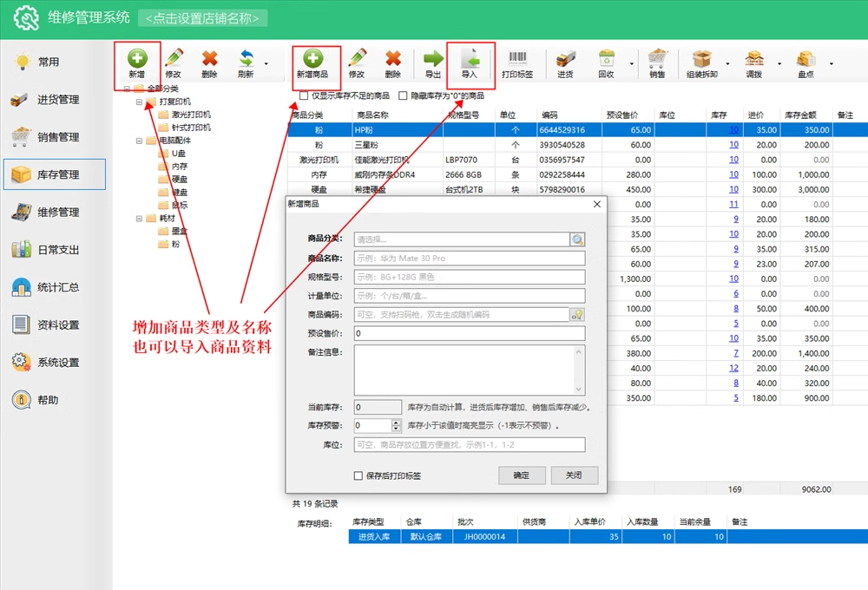This screenshot has width=868, height=590.
Task: Open 维修管理 in the sidebar
Action: 54,212
